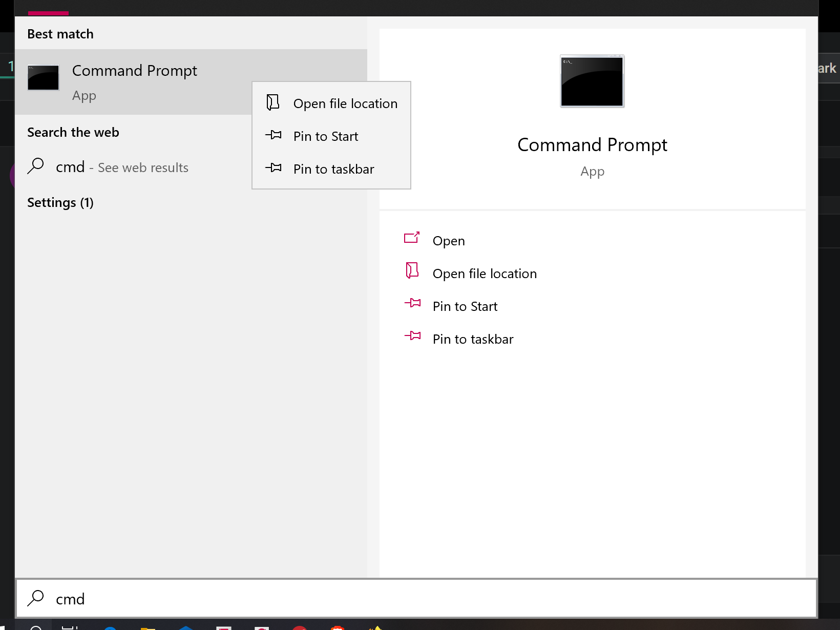The image size is (840, 630).
Task: Click the magnifier icon beside cmd web result
Action: [x=36, y=166]
